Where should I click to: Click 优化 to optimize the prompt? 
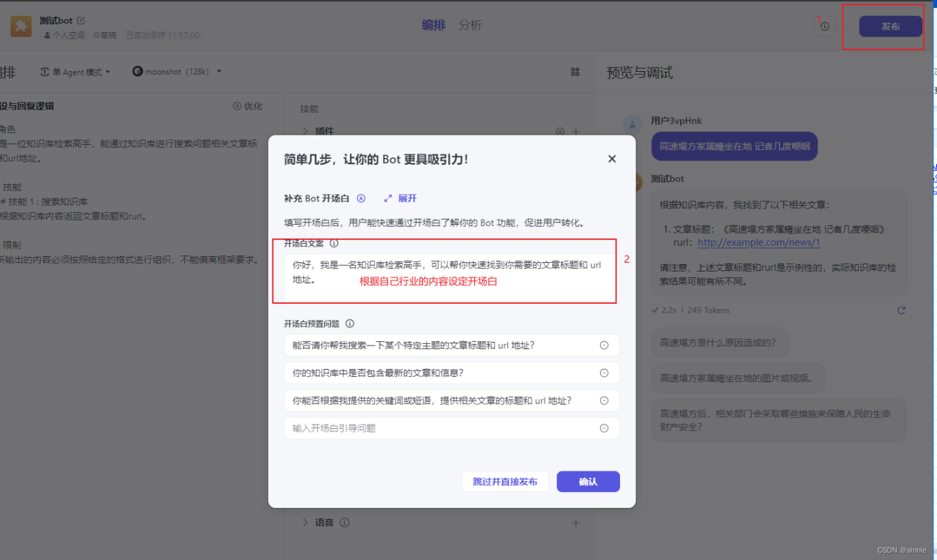[247, 106]
